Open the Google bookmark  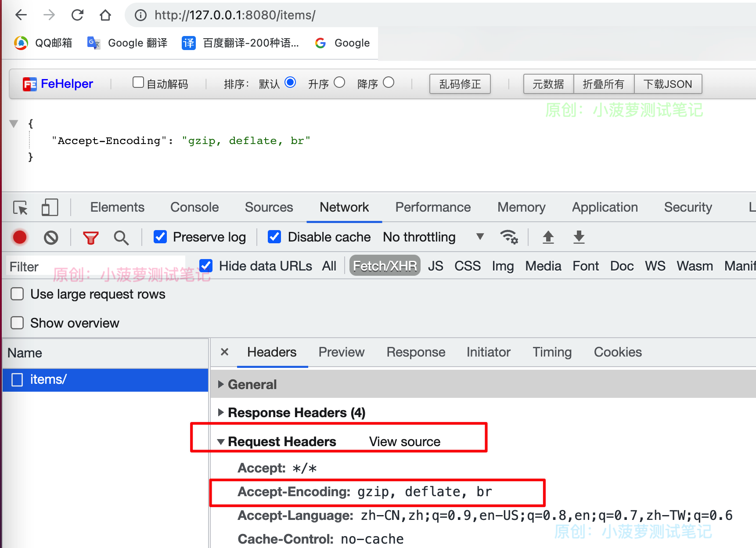tap(342, 43)
